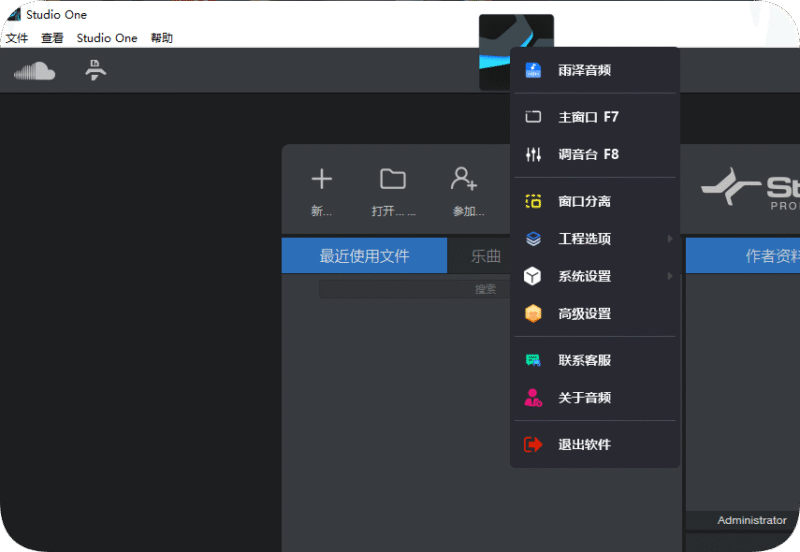
Task: Click the SoundCloud cloud icon
Action: point(34,71)
